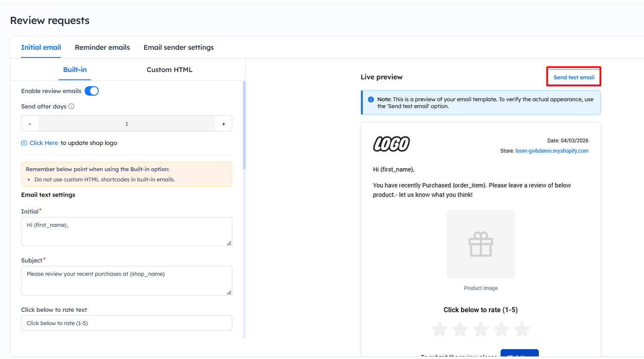Decrease send after days with minus button
This screenshot has width=644, height=359.
pyautogui.click(x=30, y=124)
